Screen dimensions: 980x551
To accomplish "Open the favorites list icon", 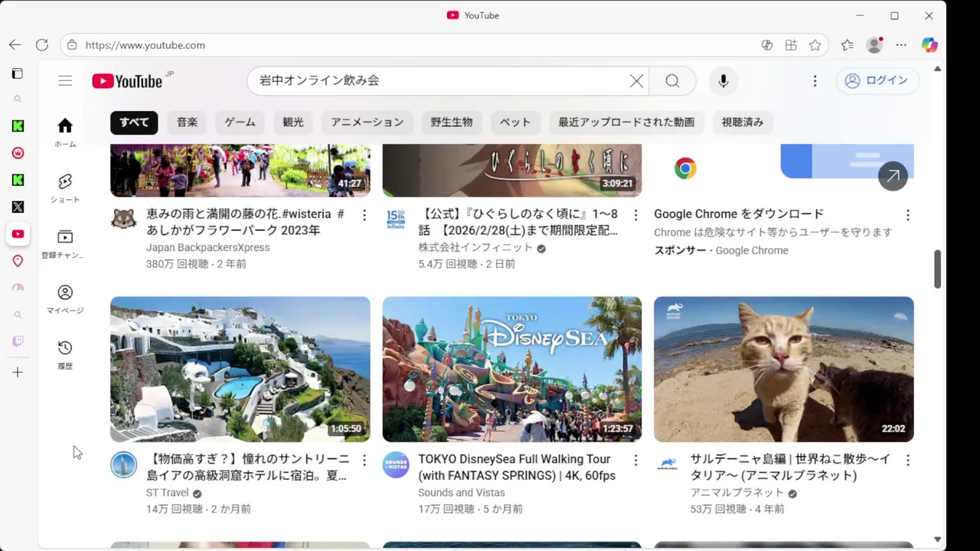I will (847, 45).
